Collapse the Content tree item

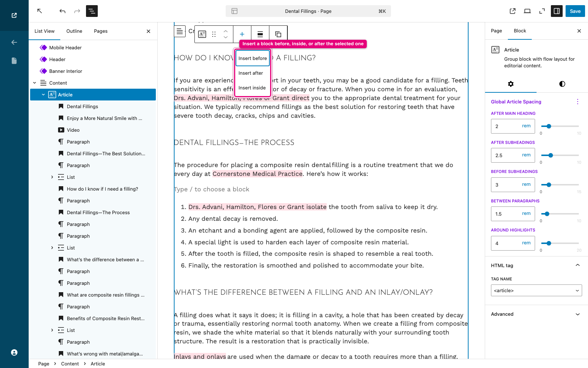(x=35, y=83)
